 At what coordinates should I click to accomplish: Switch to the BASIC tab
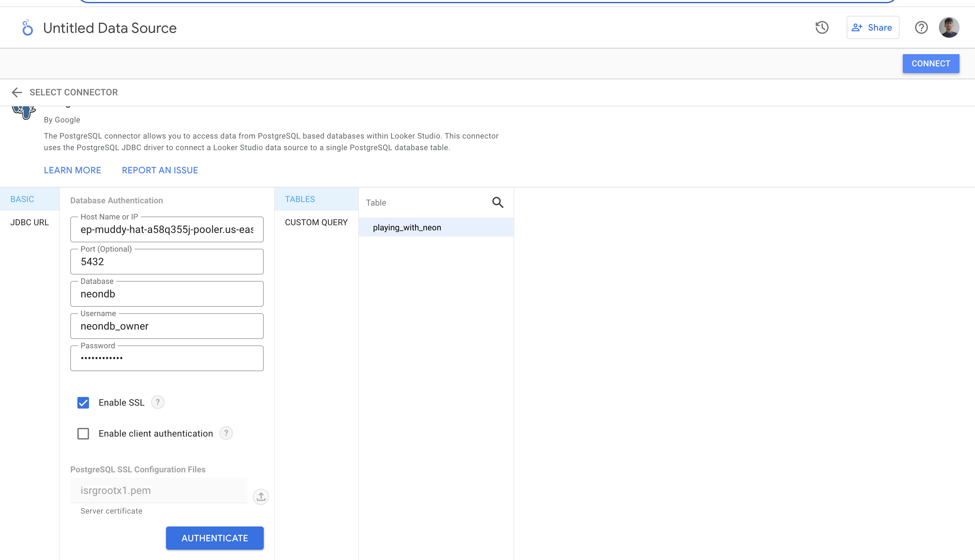pos(30,199)
